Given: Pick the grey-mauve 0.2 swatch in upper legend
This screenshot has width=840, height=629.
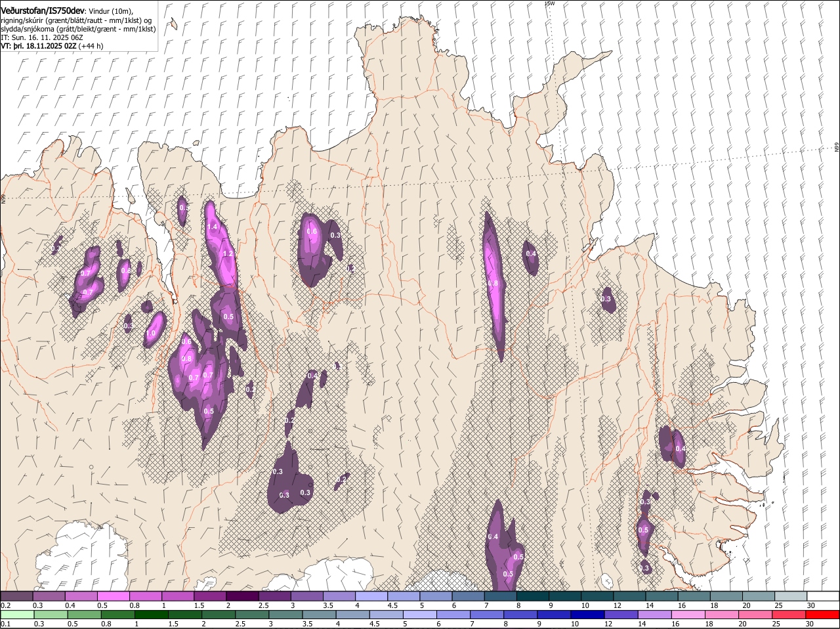Looking at the screenshot, I should [16, 596].
